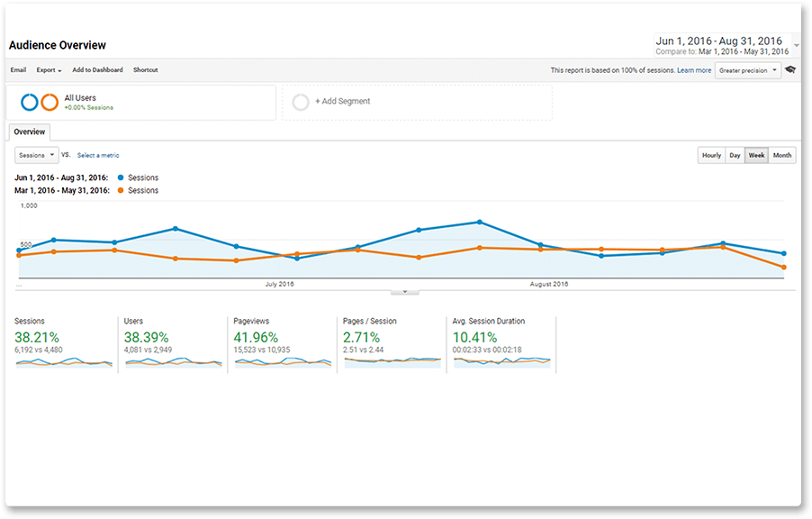Set chart granularity to Month
The width and height of the screenshot is (812, 519).
[x=782, y=155]
